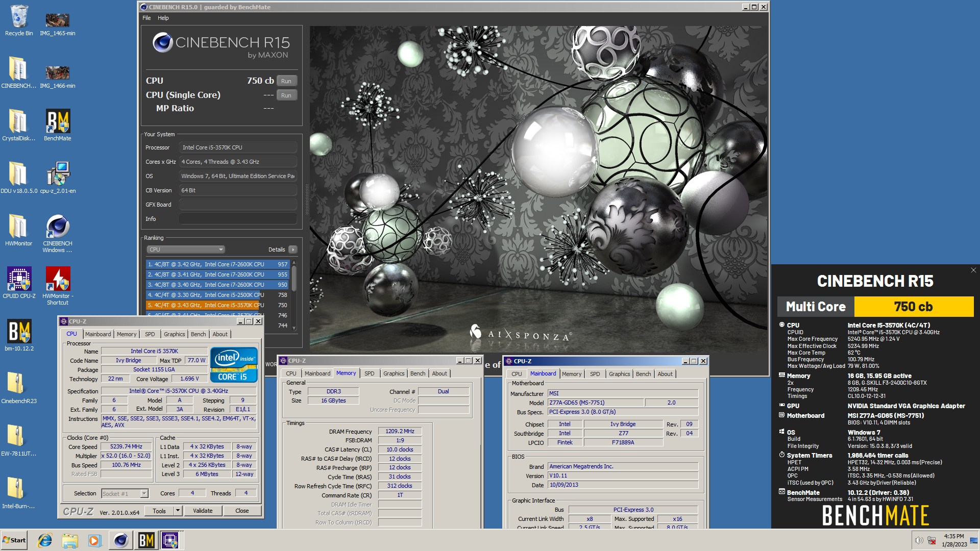Open SPD tab in middle CPU-Z window
Screen dimensions: 980x551
click(370, 373)
